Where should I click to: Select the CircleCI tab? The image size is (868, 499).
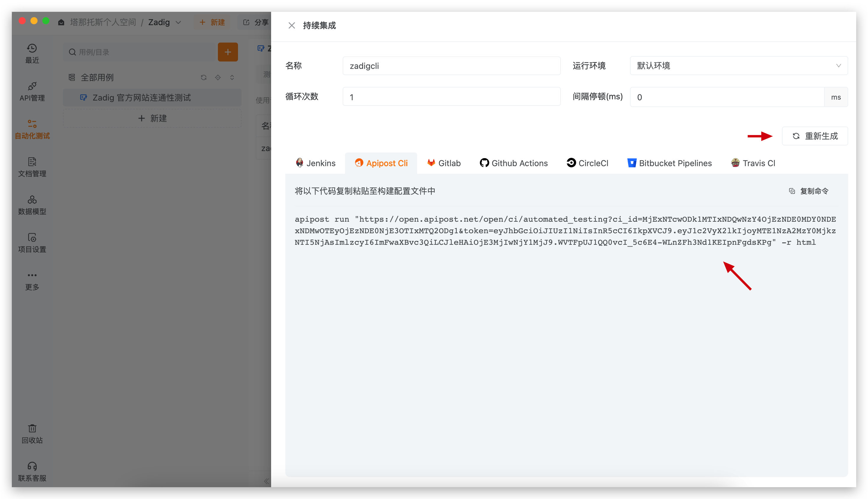[x=587, y=163]
